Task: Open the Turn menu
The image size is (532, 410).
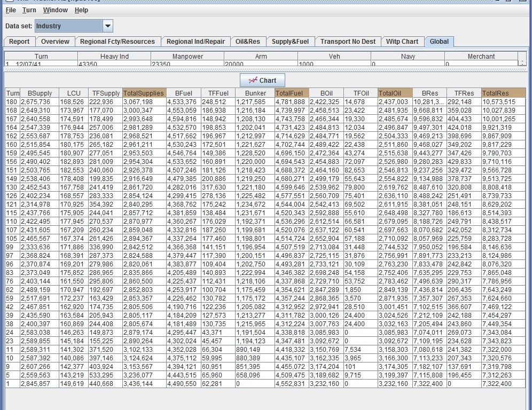Action: tap(29, 10)
